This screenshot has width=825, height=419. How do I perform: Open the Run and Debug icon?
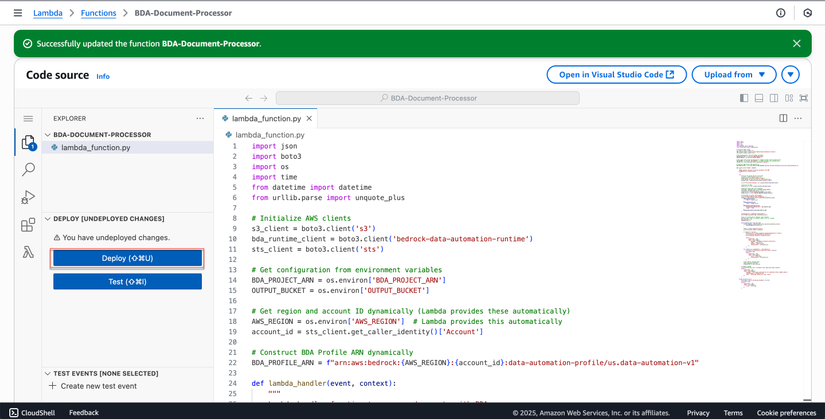28,197
